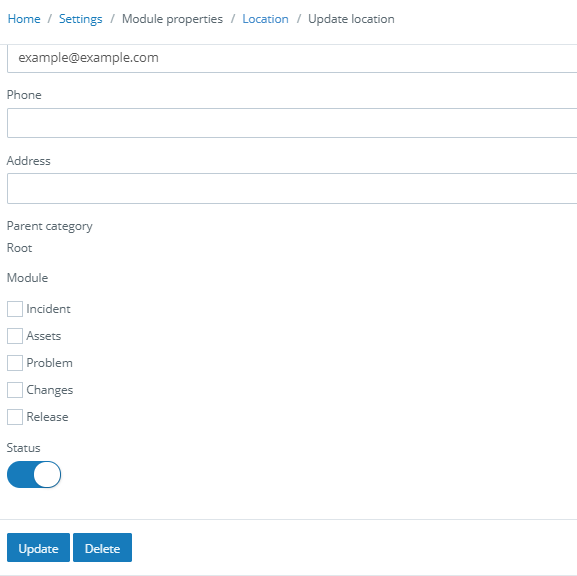
Task: Click into the Address input field
Action: click(x=292, y=188)
